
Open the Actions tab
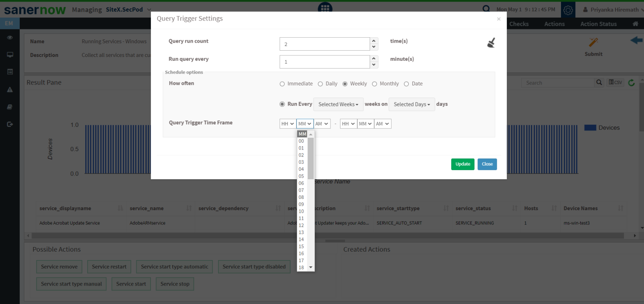click(x=554, y=24)
